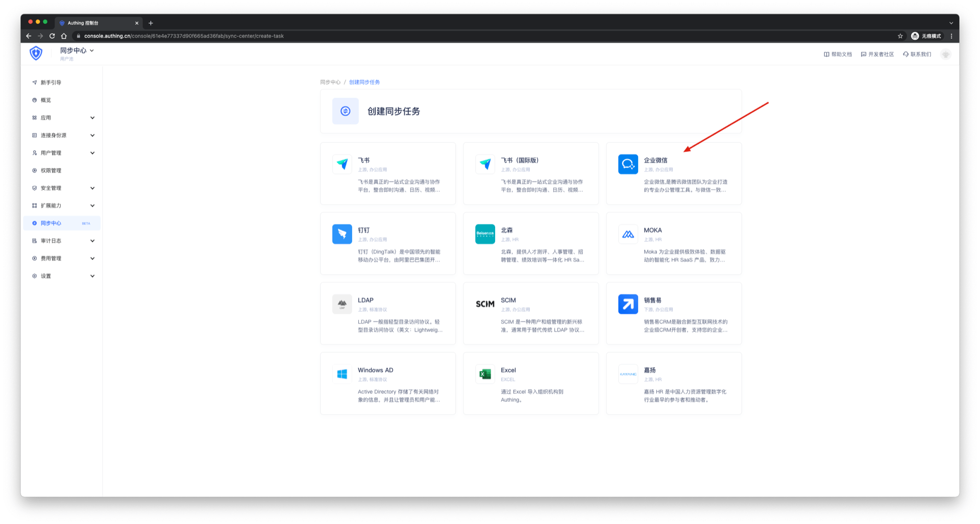The image size is (980, 524).
Task: Open the LDAP integration card
Action: 388,313
